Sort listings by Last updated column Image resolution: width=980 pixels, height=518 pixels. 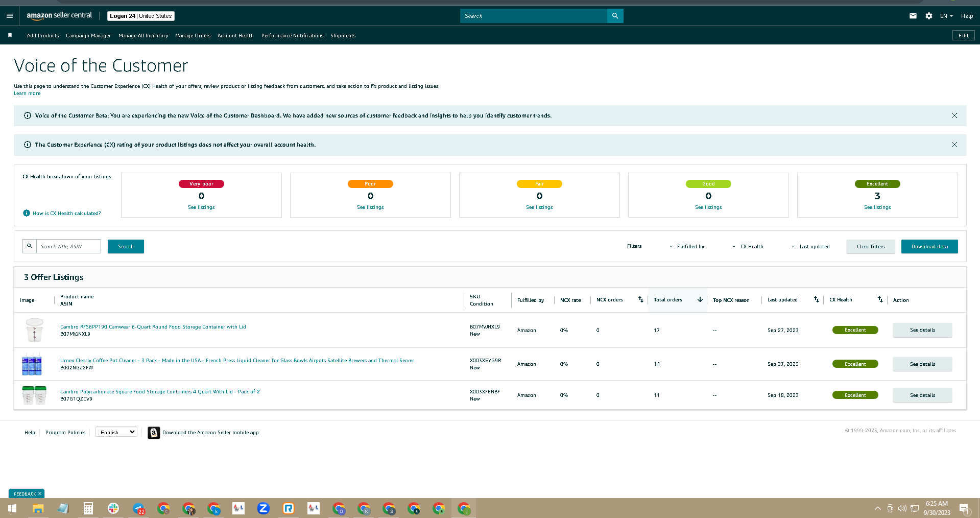click(x=817, y=300)
